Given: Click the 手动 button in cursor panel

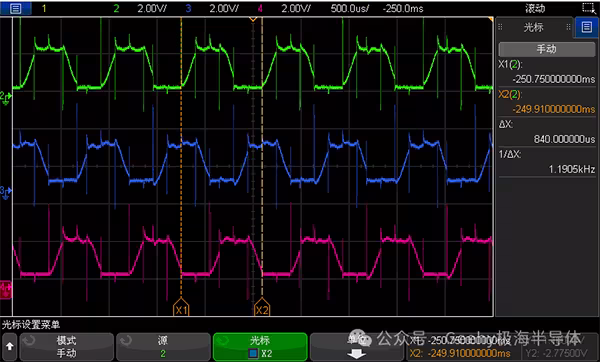Looking at the screenshot, I should [x=546, y=49].
